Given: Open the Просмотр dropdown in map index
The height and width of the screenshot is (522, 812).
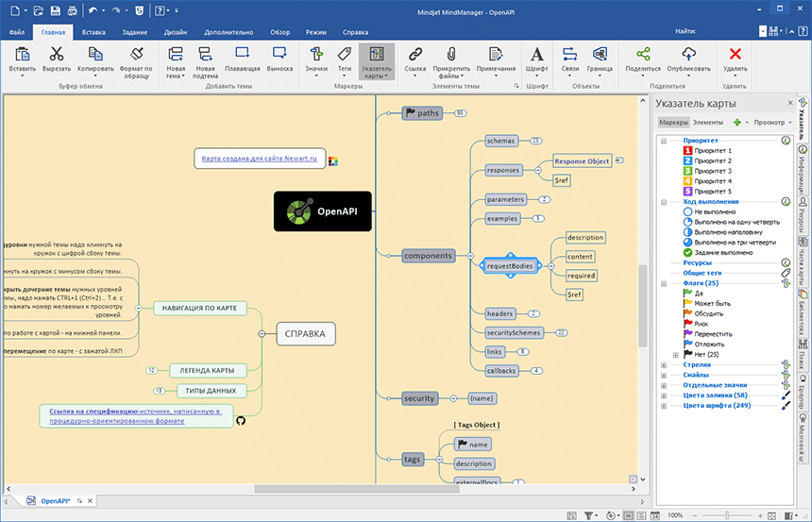Looking at the screenshot, I should coord(772,122).
